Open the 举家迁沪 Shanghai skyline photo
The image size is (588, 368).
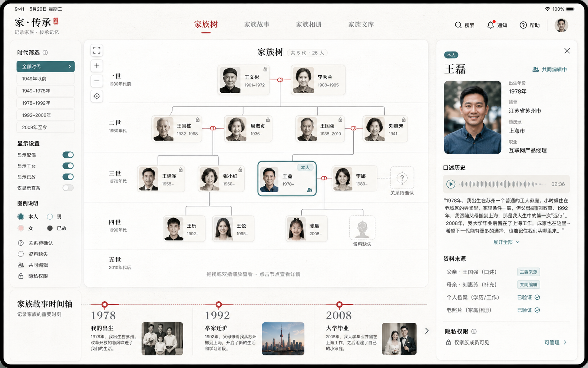click(283, 339)
